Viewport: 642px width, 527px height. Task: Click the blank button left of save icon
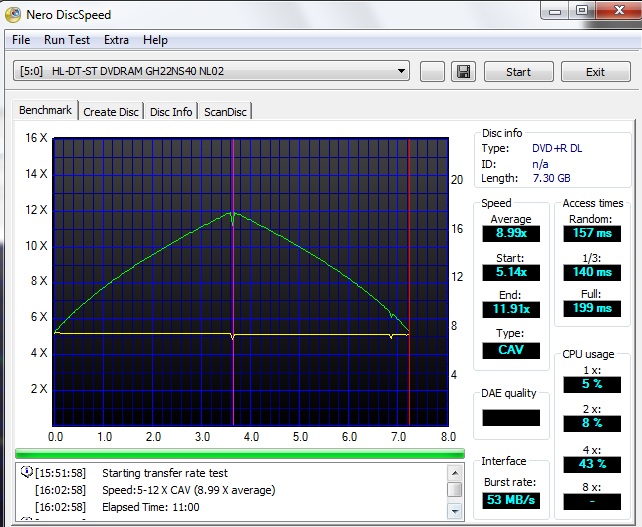432,72
